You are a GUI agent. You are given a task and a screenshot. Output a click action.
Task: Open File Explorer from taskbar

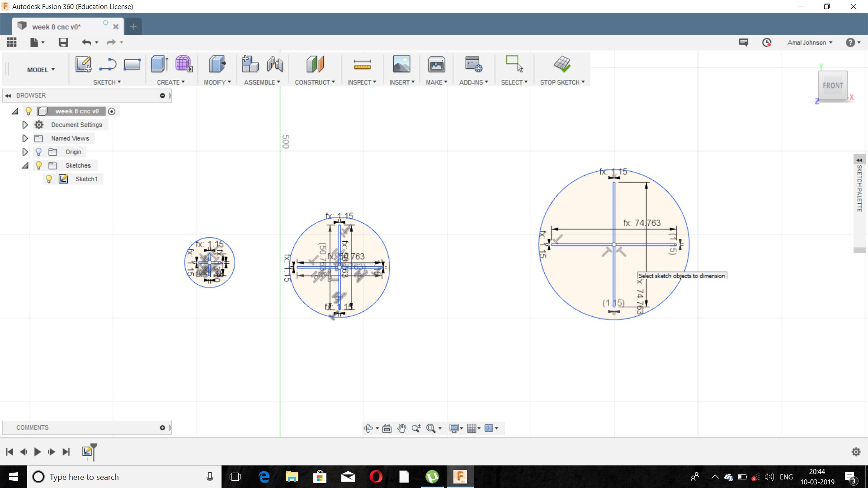pos(292,477)
